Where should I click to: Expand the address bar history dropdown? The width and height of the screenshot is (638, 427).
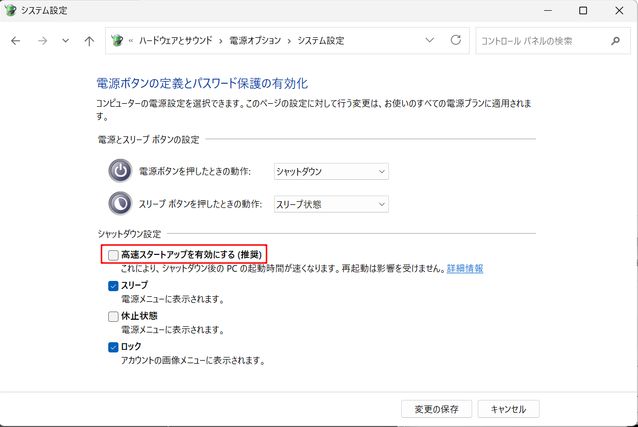click(430, 41)
